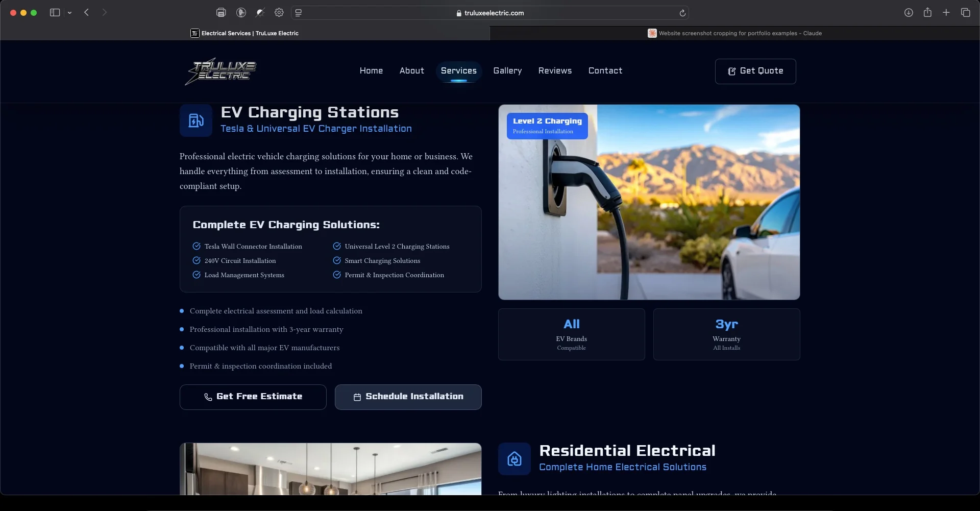980x511 pixels.
Task: Click the print extension icon in toolbar
Action: point(221,13)
